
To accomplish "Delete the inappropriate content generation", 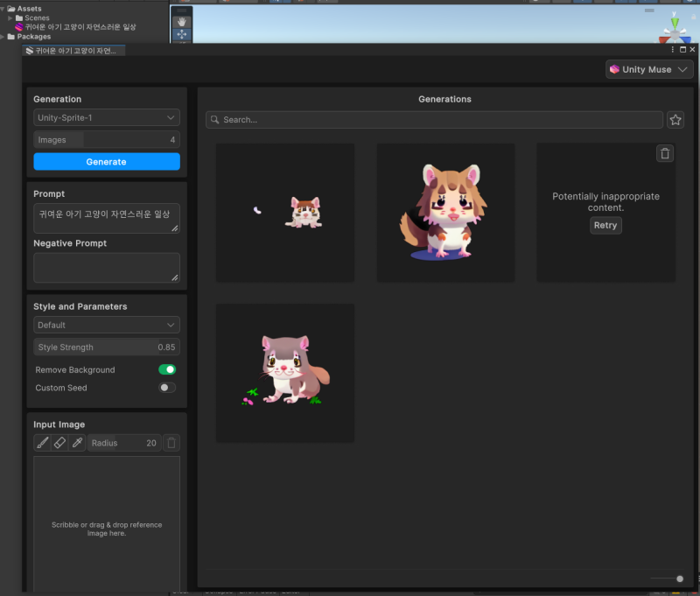I will pyautogui.click(x=665, y=153).
